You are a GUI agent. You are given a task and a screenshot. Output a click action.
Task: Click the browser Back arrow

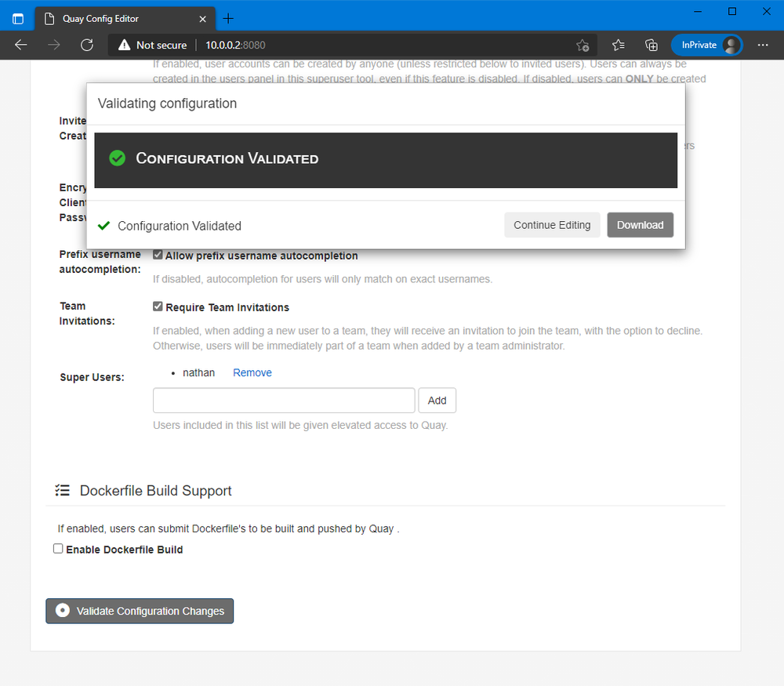pyautogui.click(x=21, y=45)
